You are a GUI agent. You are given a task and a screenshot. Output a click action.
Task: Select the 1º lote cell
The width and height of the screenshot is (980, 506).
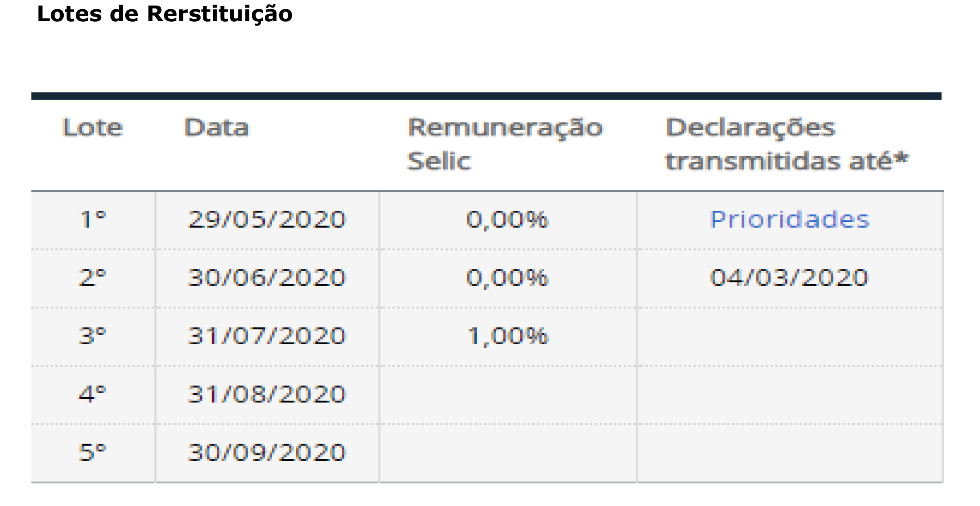click(93, 219)
